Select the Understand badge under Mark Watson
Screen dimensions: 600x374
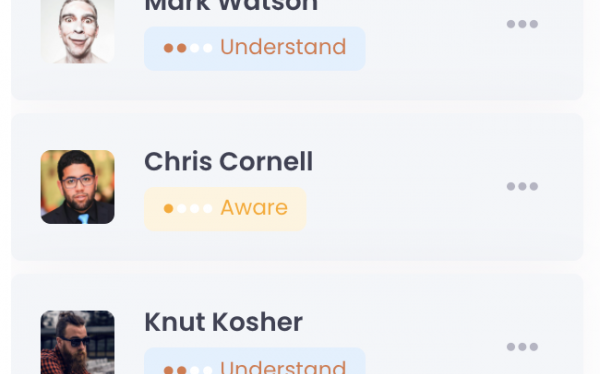(255, 49)
